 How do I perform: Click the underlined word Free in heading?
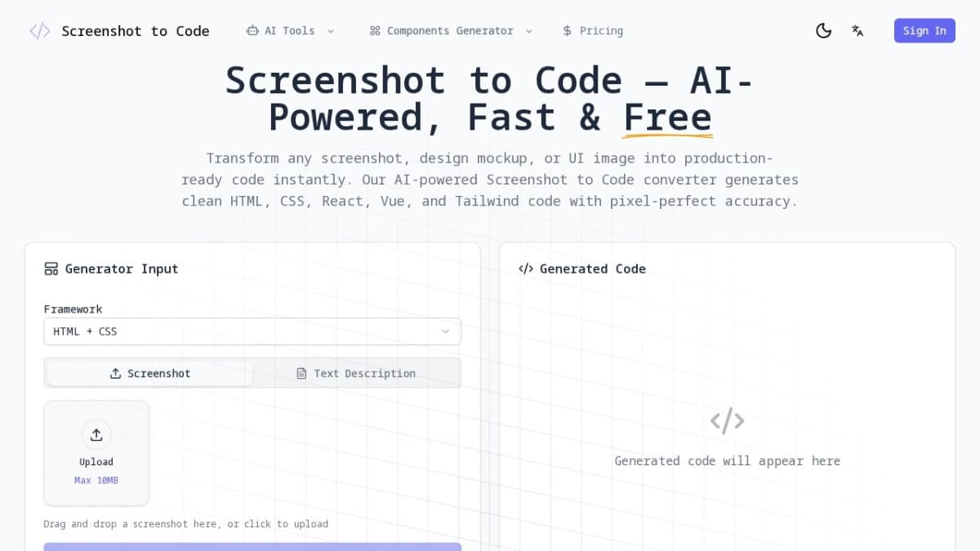667,117
